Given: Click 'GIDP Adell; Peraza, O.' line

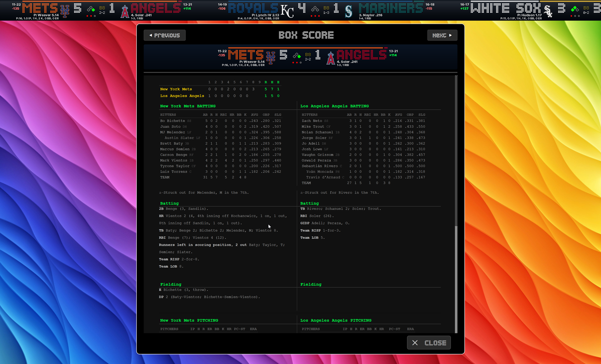Looking at the screenshot, I should pos(325,223).
